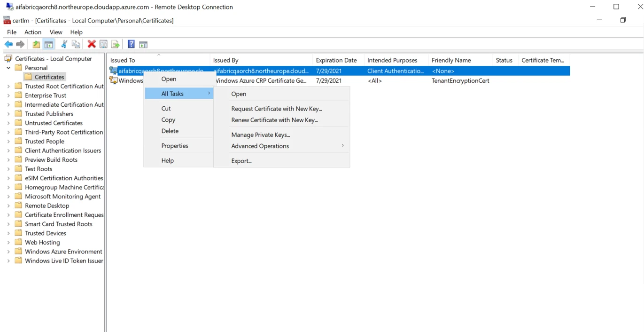Select Client Authentication Issuers in tree

click(x=63, y=150)
